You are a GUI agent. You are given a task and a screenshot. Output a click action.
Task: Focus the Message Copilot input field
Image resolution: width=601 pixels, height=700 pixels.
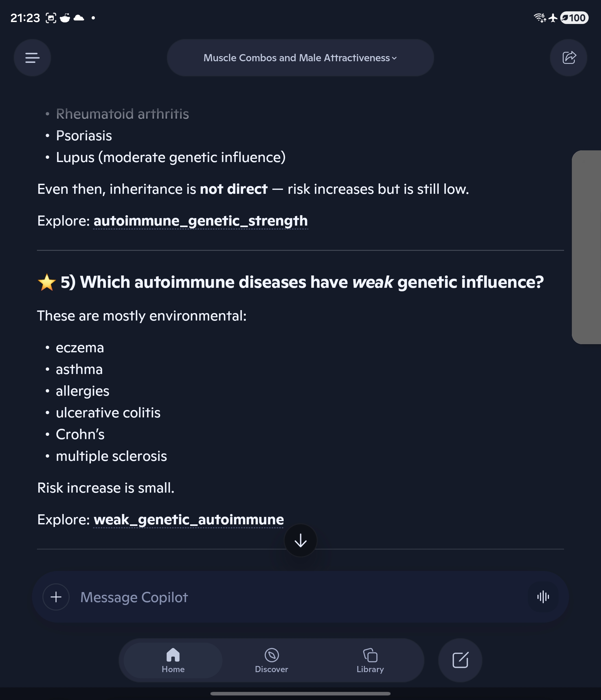click(300, 597)
